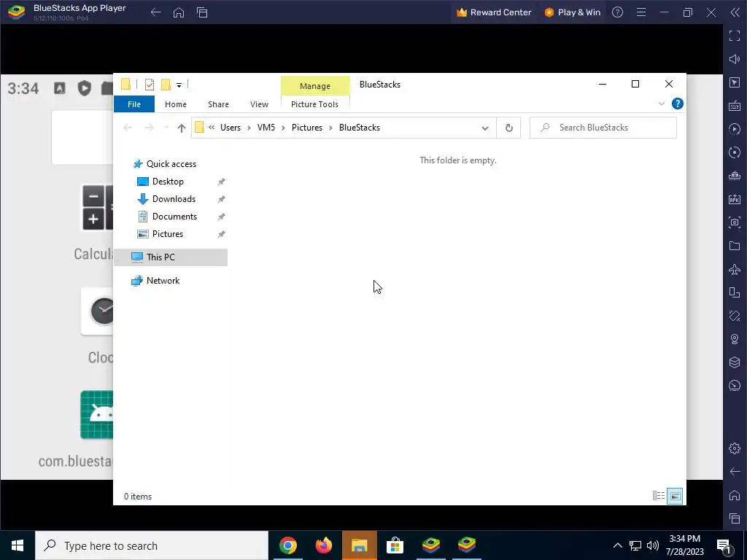747x560 pixels.
Task: Switch to large thumbnails view icon
Action: pyautogui.click(x=675, y=496)
